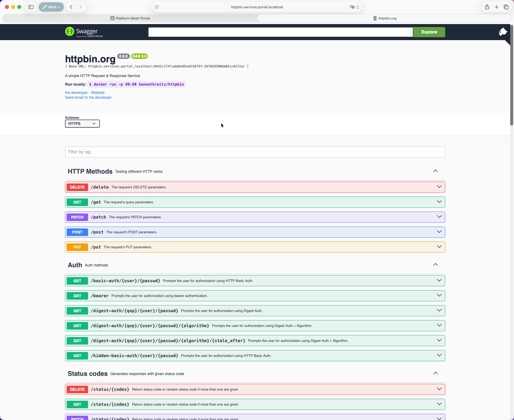The height and width of the screenshot is (420, 514).
Task: Click the /post endpoint path
Action: point(97,232)
